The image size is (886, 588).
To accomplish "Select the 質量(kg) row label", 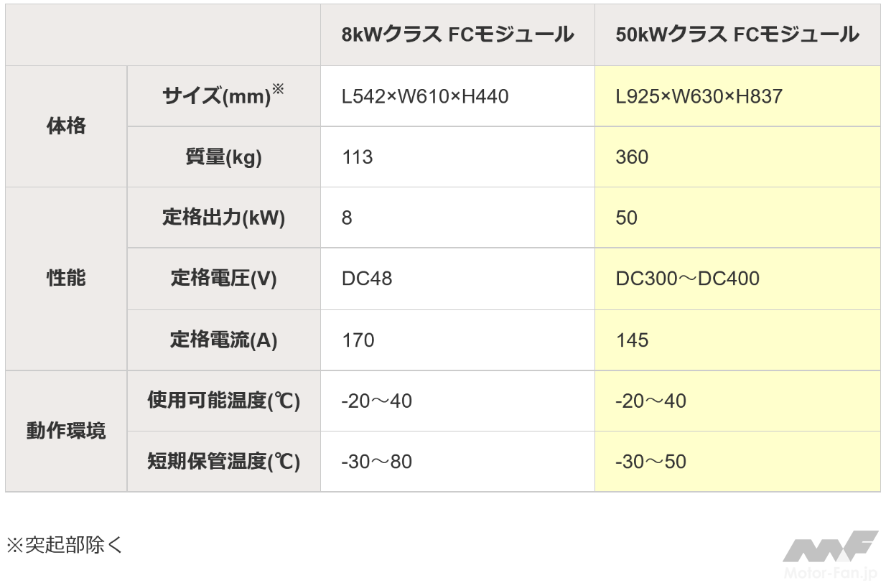I will pyautogui.click(x=223, y=157).
